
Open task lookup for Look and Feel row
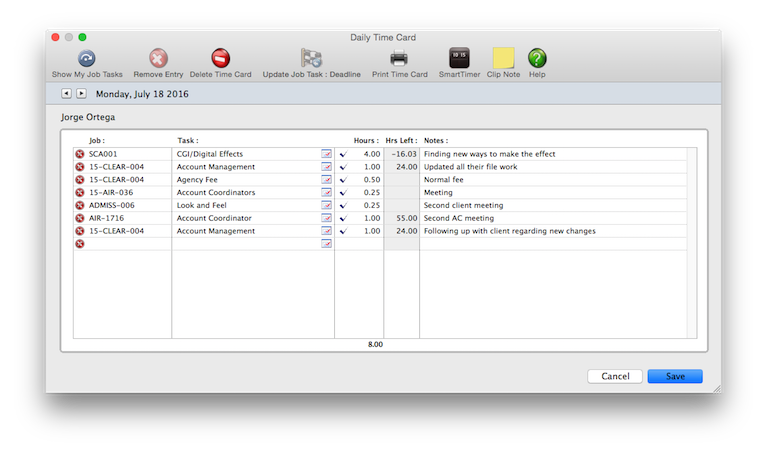[x=326, y=205]
